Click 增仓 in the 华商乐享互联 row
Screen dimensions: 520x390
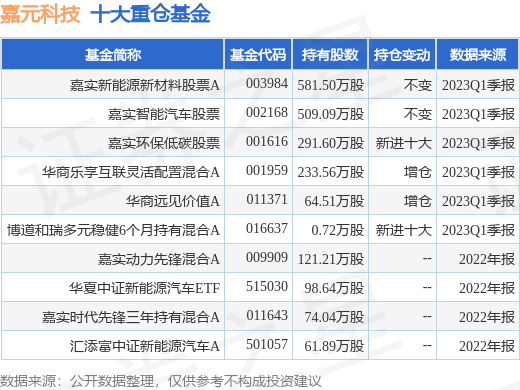(x=418, y=172)
